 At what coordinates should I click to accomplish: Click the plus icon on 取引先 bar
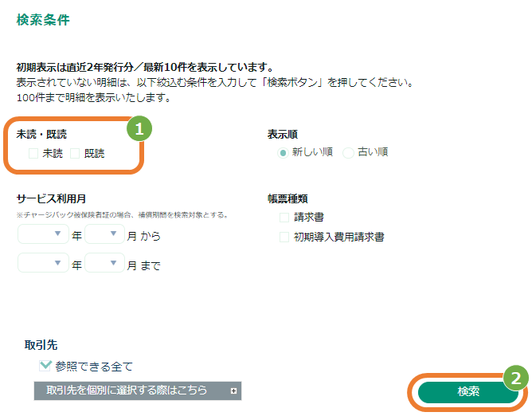(x=233, y=390)
